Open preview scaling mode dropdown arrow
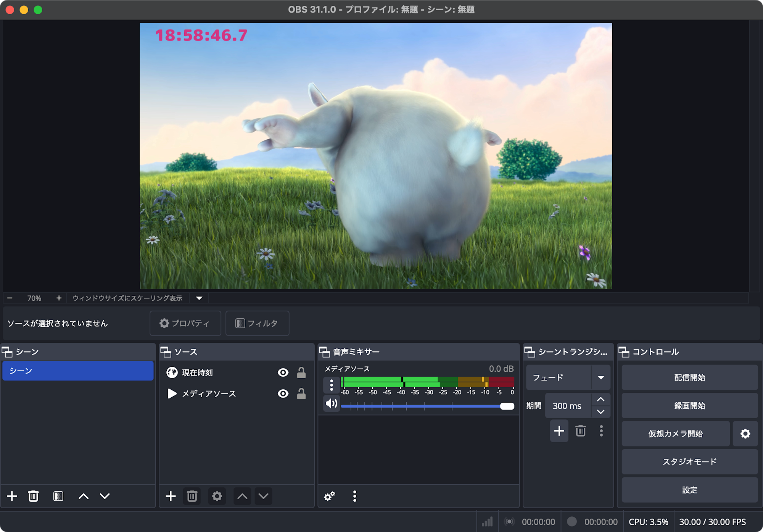This screenshot has height=532, width=763. tap(199, 298)
